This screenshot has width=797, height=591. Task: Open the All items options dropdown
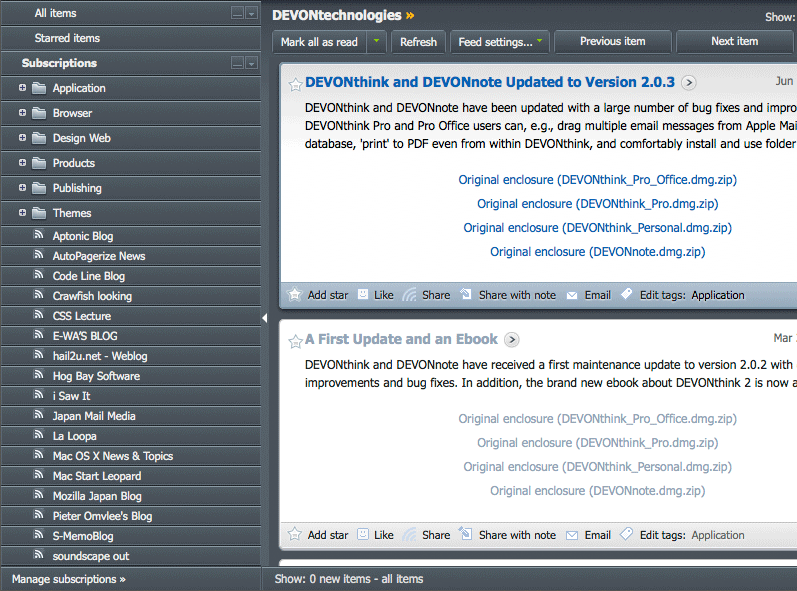tap(252, 13)
